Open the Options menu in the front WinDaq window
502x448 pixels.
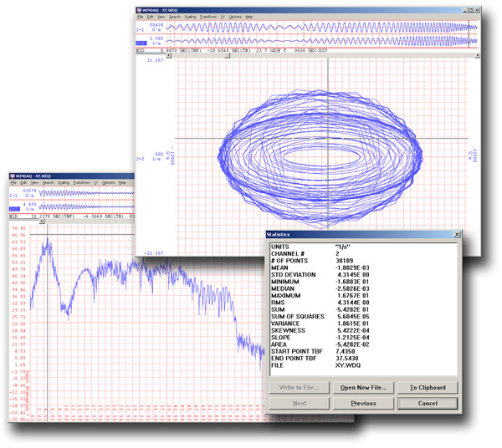(235, 17)
